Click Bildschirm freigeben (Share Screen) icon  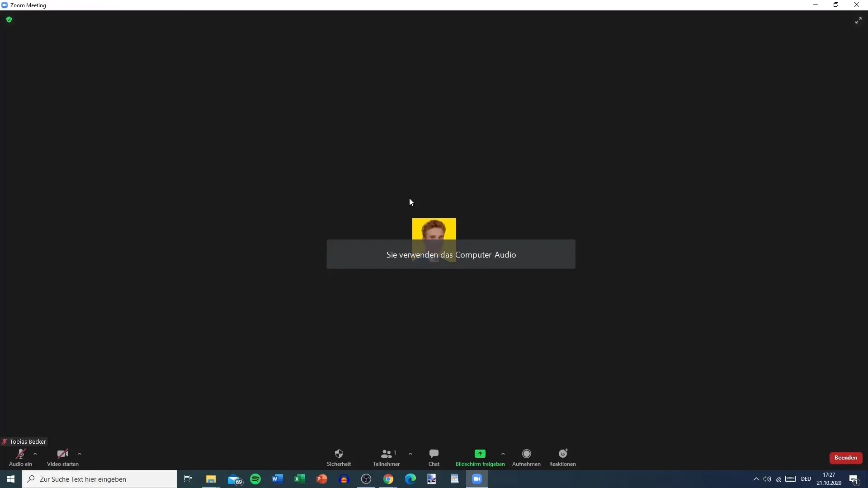click(480, 454)
